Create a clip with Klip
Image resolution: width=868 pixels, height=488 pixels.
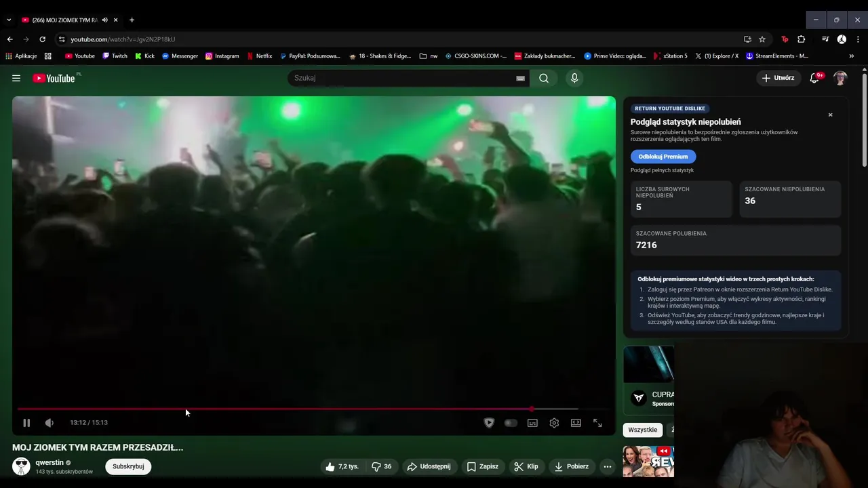coord(526,466)
